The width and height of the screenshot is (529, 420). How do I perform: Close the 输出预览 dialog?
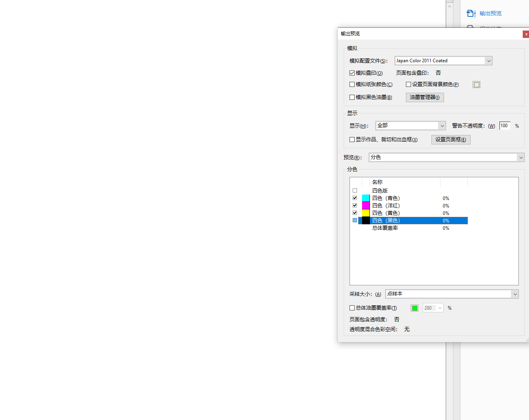click(526, 34)
